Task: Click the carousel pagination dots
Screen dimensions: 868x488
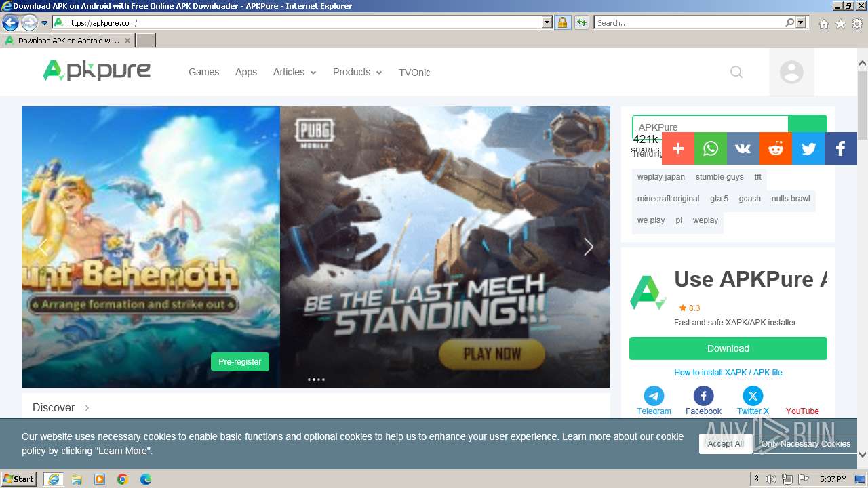Action: pyautogui.click(x=316, y=380)
